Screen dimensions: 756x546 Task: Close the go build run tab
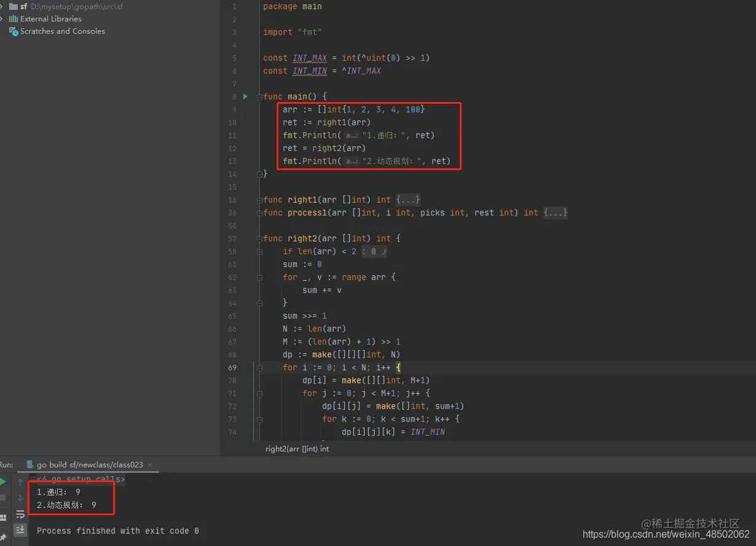(150, 465)
